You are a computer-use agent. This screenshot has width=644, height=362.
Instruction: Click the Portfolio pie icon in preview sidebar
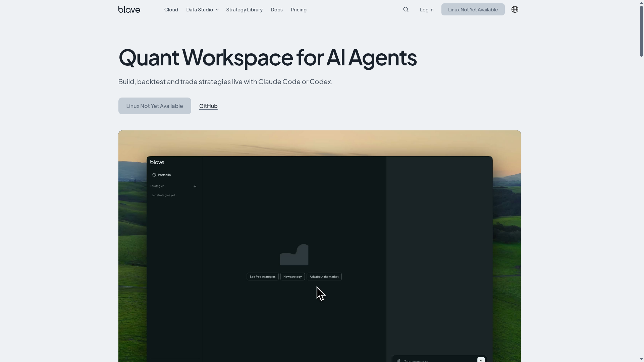tap(154, 175)
